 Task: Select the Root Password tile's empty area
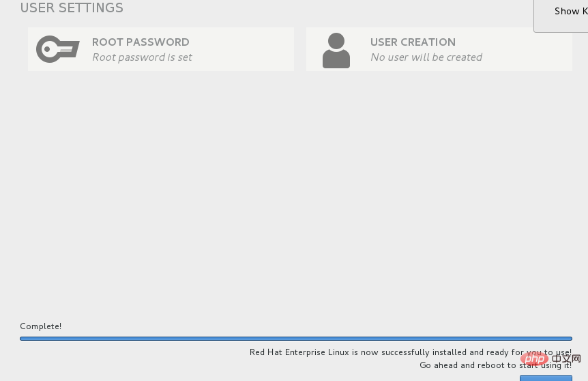(x=244, y=49)
